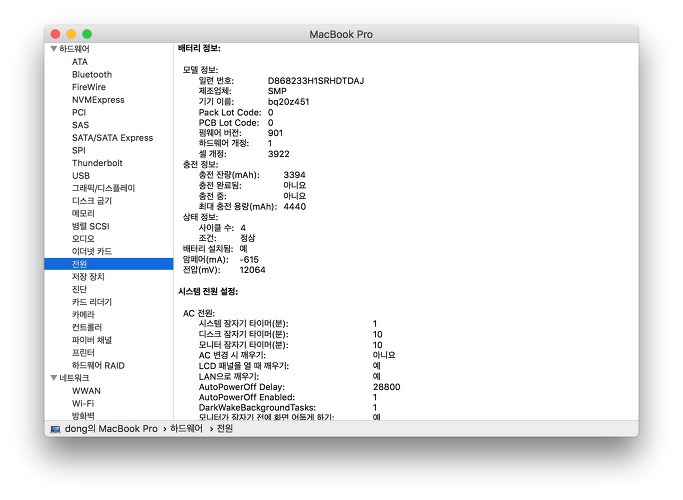Select 컨트롤러 entry
This screenshot has height=500, width=683.
87,327
